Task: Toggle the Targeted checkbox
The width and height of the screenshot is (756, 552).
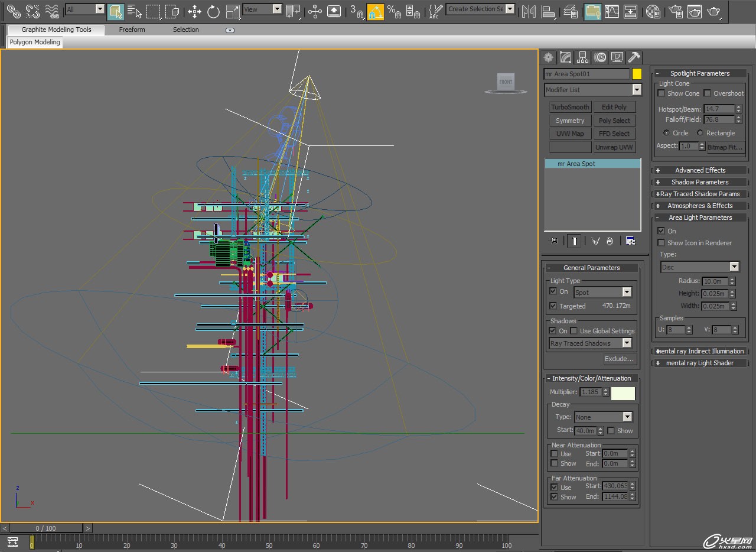Action: pos(553,306)
